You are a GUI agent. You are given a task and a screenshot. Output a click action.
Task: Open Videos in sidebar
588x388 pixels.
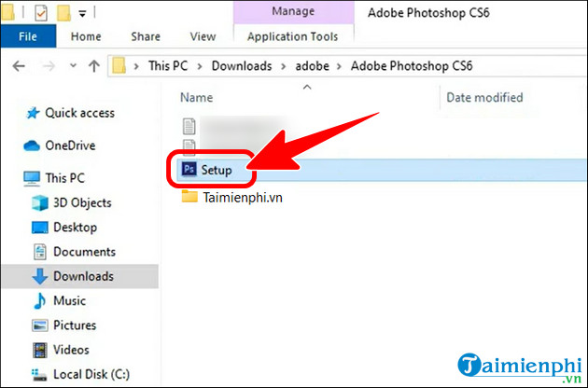click(x=71, y=350)
